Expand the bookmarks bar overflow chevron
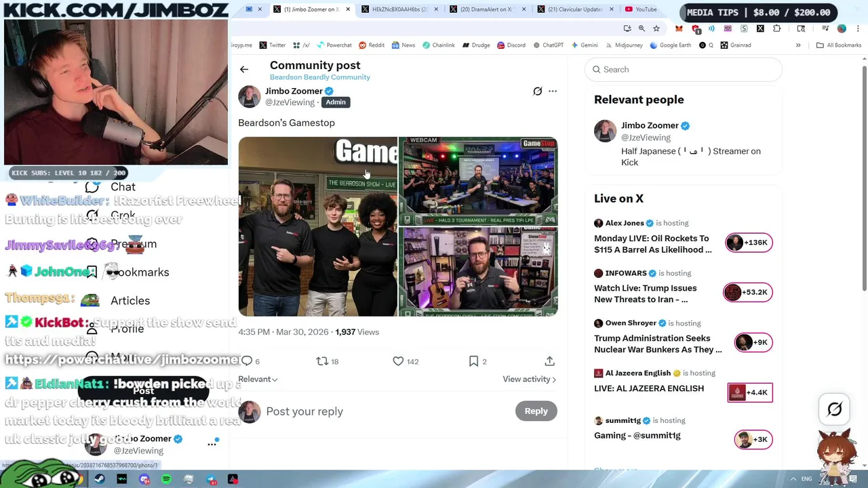The image size is (868, 488). [798, 45]
